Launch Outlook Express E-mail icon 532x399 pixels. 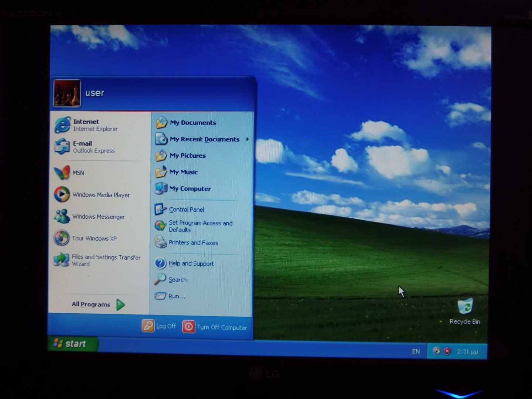[62, 147]
